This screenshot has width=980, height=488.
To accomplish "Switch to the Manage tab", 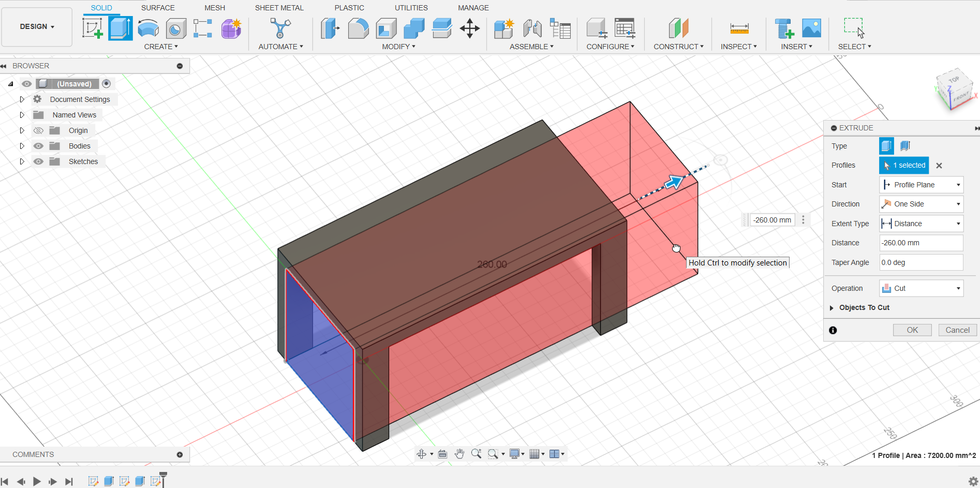I will point(473,8).
